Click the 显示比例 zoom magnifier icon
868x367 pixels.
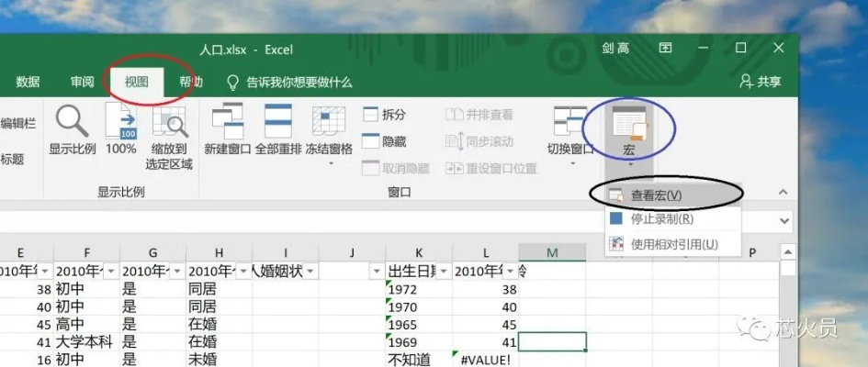[72, 122]
